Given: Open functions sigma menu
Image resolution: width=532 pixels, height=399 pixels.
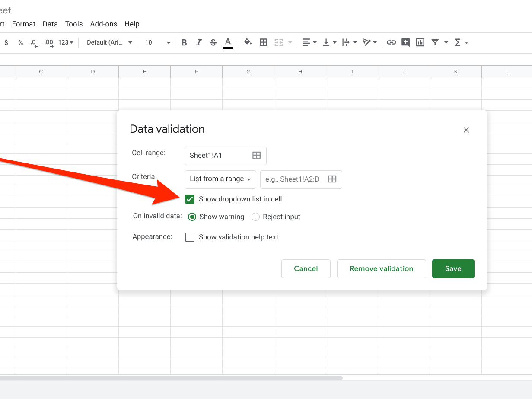Looking at the screenshot, I should 457,42.
